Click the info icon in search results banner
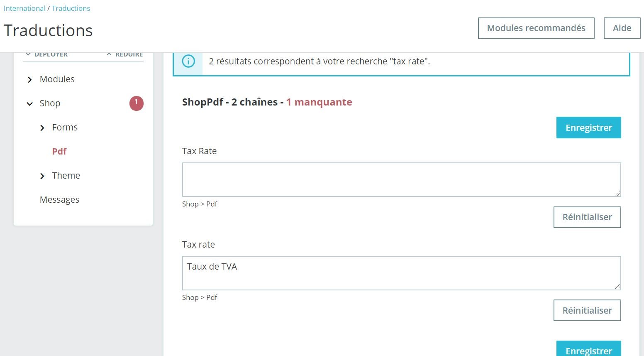 188,61
